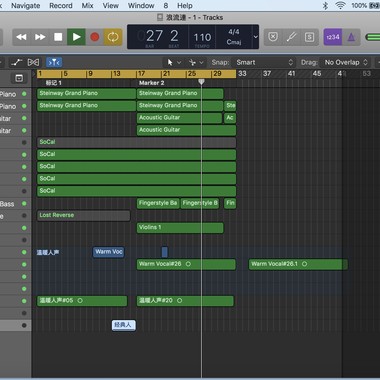Click the bar position 27 in LCD
Screen dimensions: 380x380
(x=154, y=36)
